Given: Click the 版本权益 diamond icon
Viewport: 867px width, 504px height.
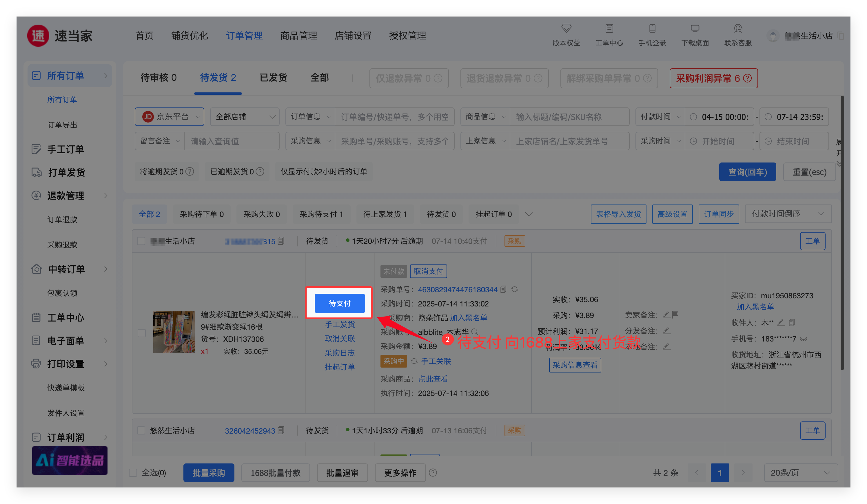Looking at the screenshot, I should coord(566,28).
